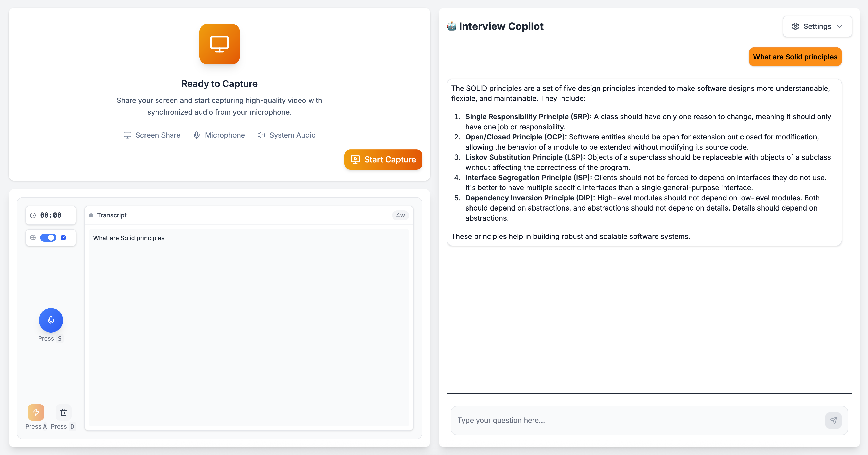Click the Settings gear icon
868x455 pixels.
[795, 26]
